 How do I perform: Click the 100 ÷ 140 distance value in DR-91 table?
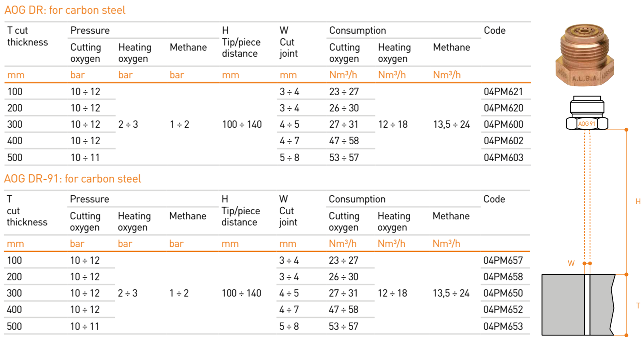(x=241, y=293)
